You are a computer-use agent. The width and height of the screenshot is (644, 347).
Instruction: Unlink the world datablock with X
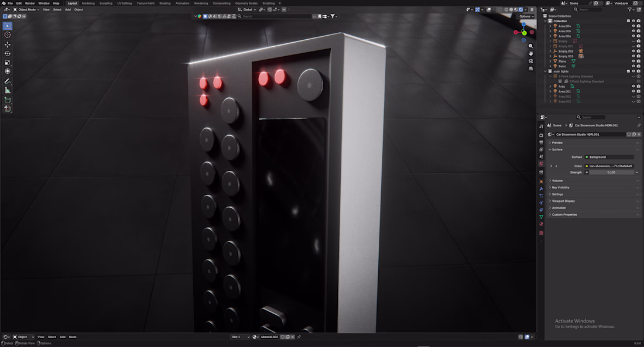639,134
